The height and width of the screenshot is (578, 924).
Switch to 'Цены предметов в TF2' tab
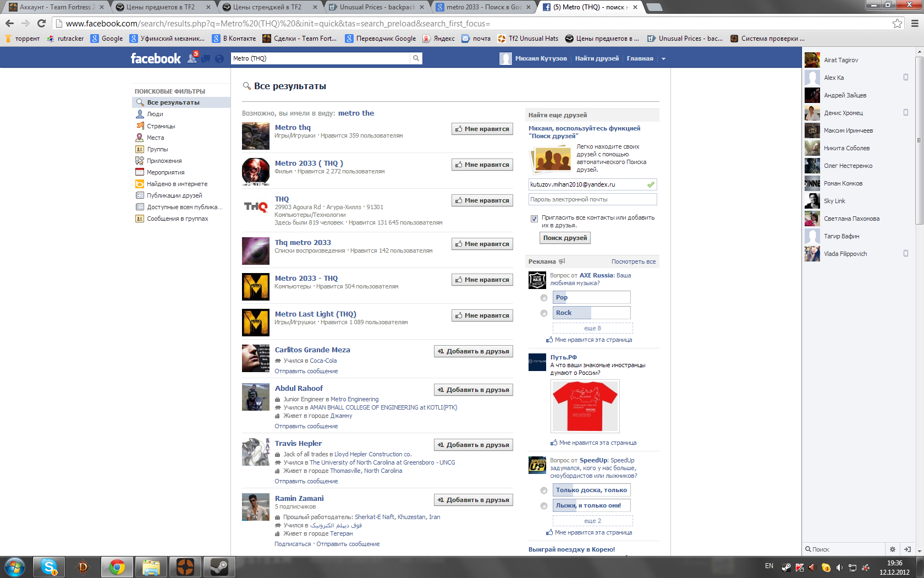(162, 7)
